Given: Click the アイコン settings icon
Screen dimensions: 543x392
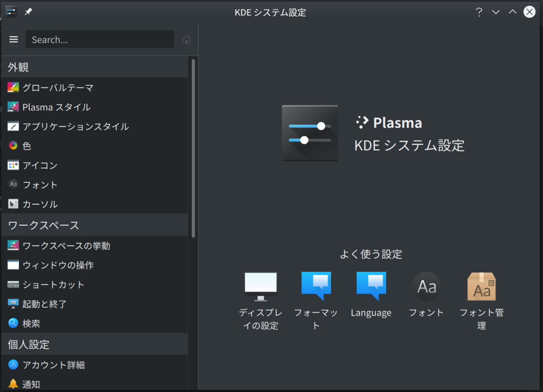Looking at the screenshot, I should [13, 165].
